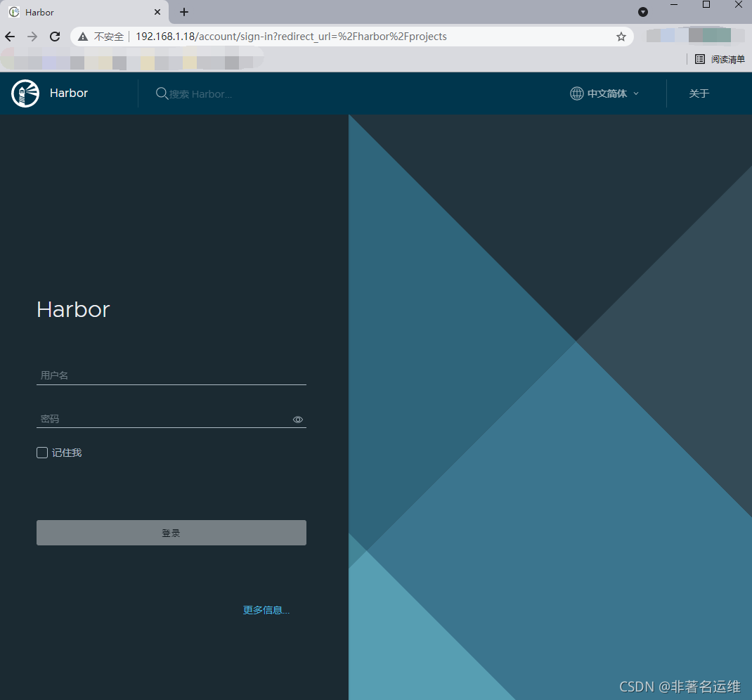The image size is (752, 700).
Task: Minimize the browser window
Action: [674, 5]
